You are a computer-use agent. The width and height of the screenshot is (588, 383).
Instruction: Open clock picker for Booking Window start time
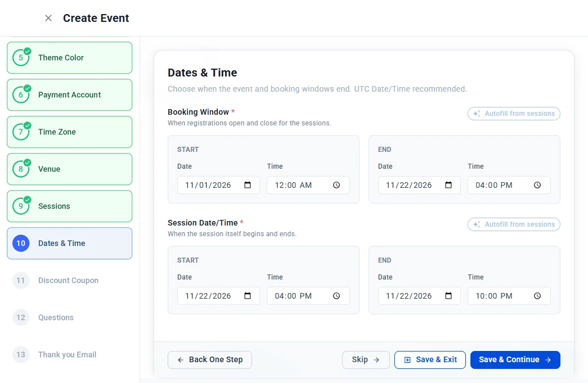pyautogui.click(x=336, y=185)
